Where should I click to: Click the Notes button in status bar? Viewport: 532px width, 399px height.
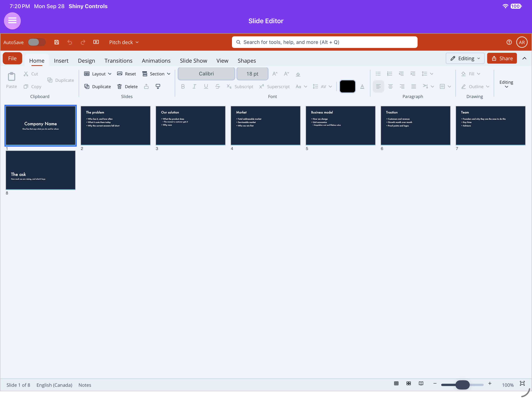coord(85,385)
